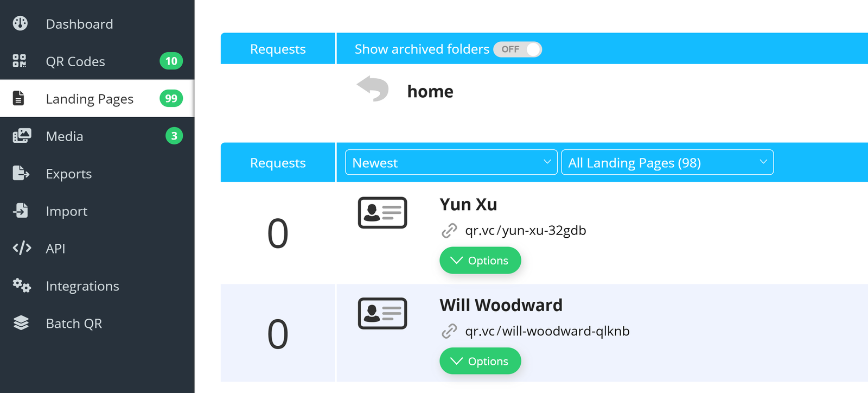Open Landing Pages in sidebar

[x=90, y=99]
